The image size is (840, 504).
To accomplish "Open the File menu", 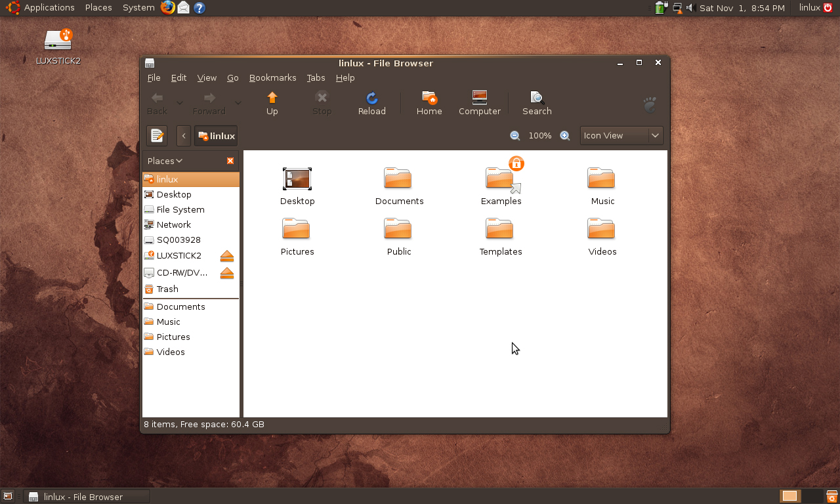I will tap(154, 77).
